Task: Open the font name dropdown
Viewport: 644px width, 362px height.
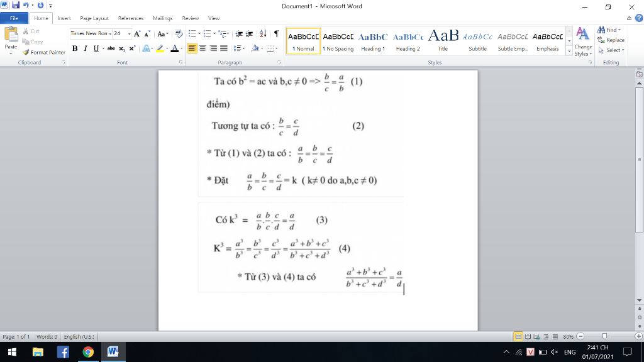Action: [x=110, y=34]
